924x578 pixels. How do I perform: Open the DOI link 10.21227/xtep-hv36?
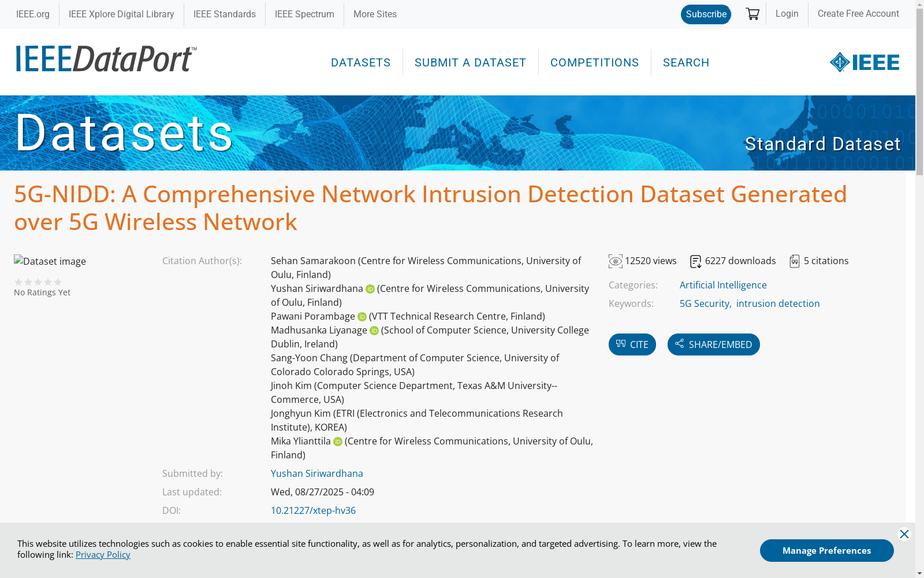coord(313,510)
